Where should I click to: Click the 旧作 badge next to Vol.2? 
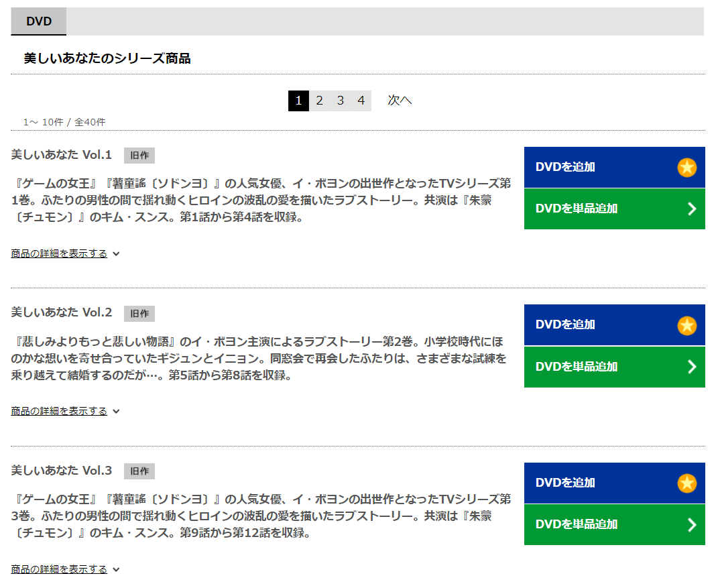pyautogui.click(x=139, y=314)
